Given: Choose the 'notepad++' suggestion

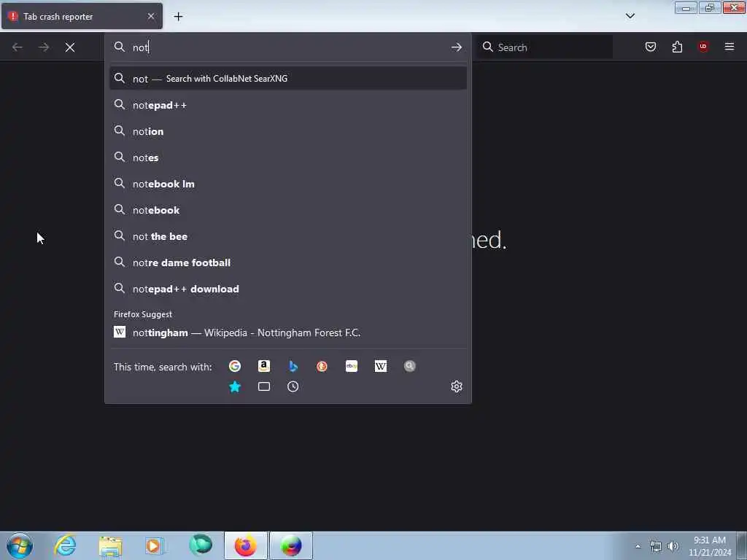Looking at the screenshot, I should [287, 105].
